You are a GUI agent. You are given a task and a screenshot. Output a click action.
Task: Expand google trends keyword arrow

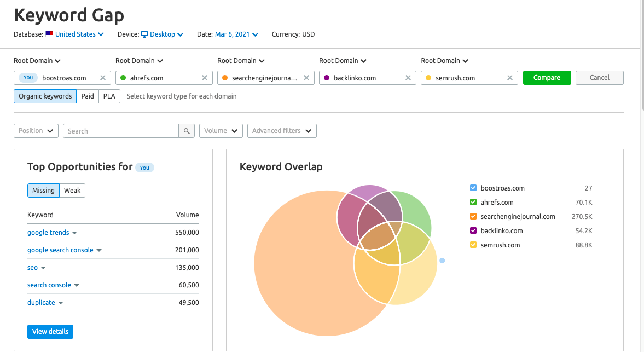(x=74, y=233)
